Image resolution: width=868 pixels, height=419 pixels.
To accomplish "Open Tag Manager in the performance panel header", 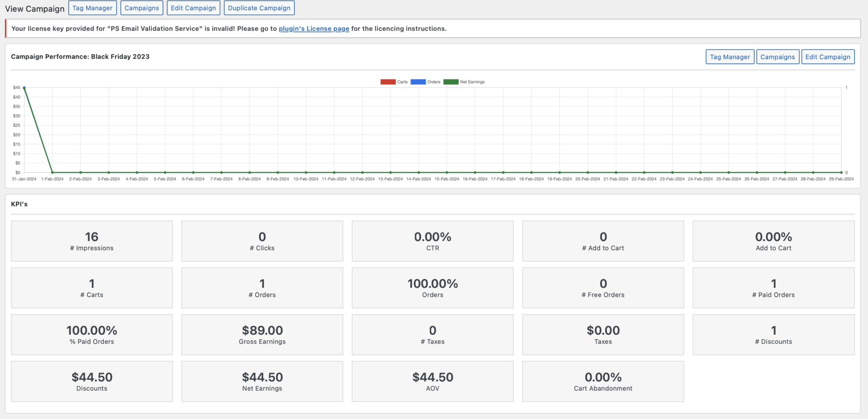I will coord(729,56).
